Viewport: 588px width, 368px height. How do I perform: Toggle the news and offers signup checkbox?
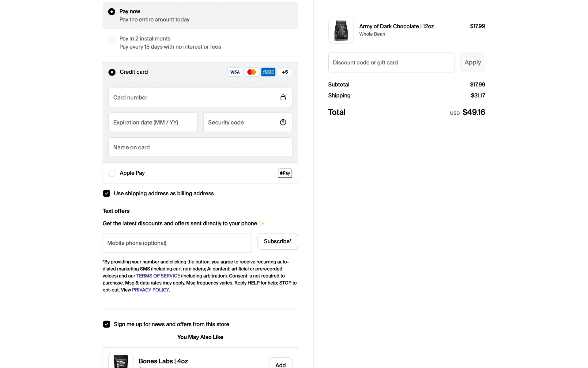(x=107, y=324)
